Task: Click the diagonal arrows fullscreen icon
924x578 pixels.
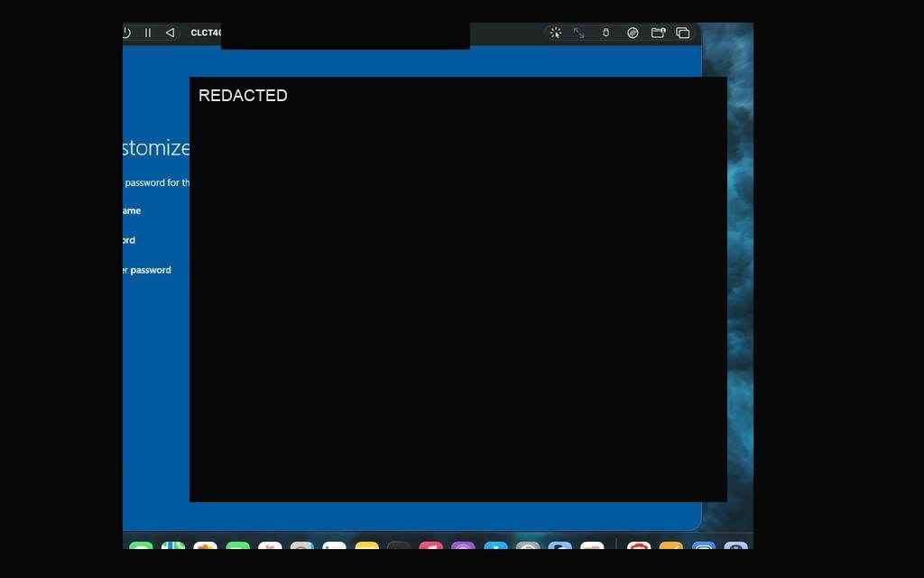Action: [579, 33]
